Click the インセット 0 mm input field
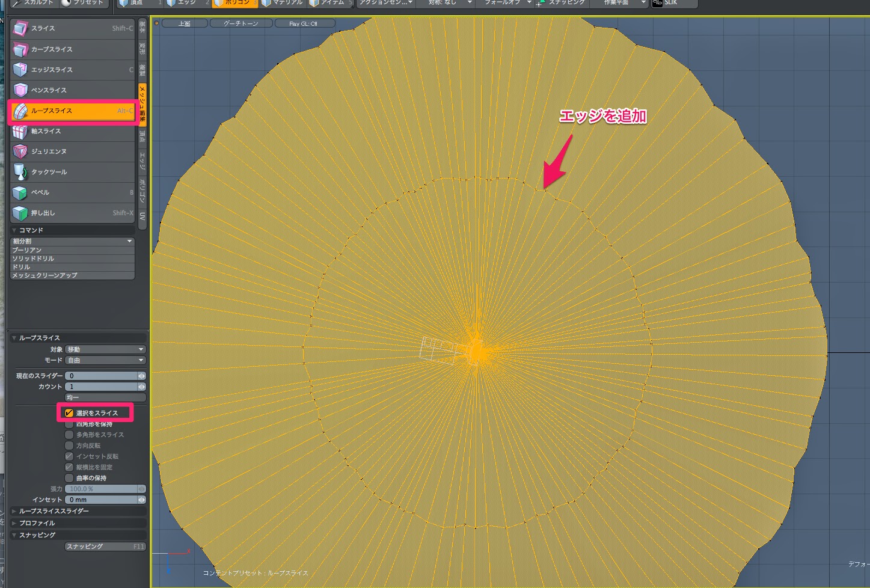870x588 pixels. pos(101,500)
